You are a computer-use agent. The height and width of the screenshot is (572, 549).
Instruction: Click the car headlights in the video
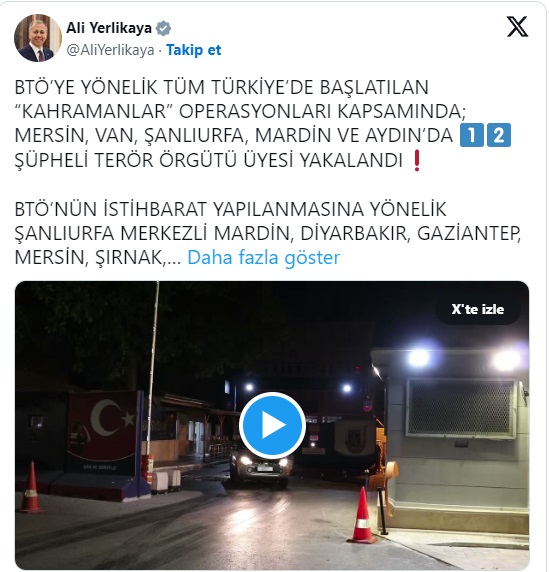[x=264, y=463]
